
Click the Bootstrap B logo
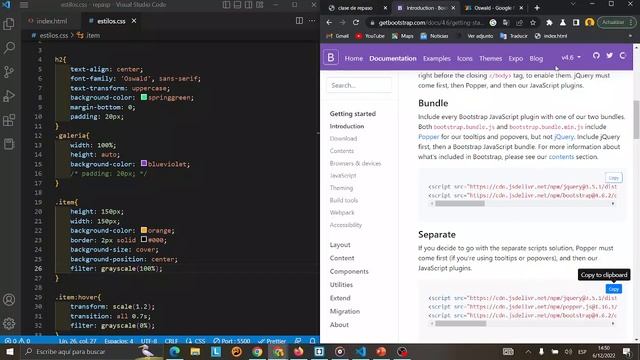click(x=331, y=58)
